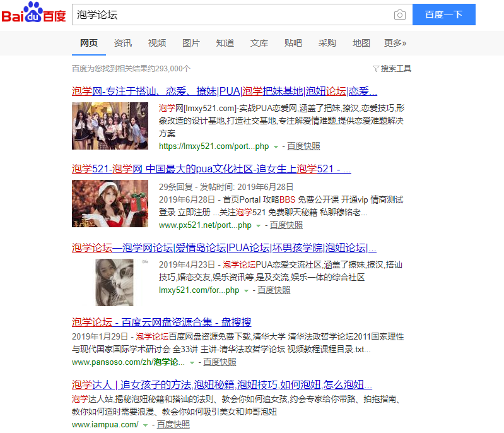
Task: Open the 采购 tab
Action: [x=327, y=43]
